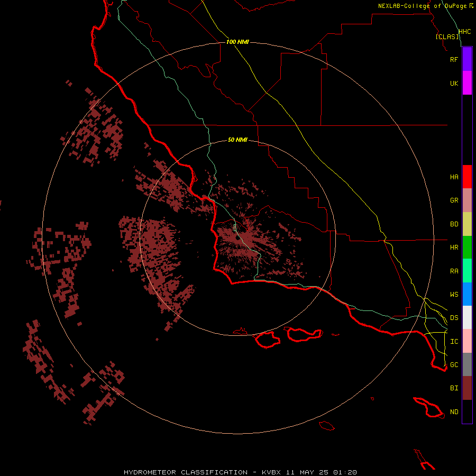The width and height of the screenshot is (476, 476).
Task: Click the 100 NMI range ring label
Action: coord(237,42)
